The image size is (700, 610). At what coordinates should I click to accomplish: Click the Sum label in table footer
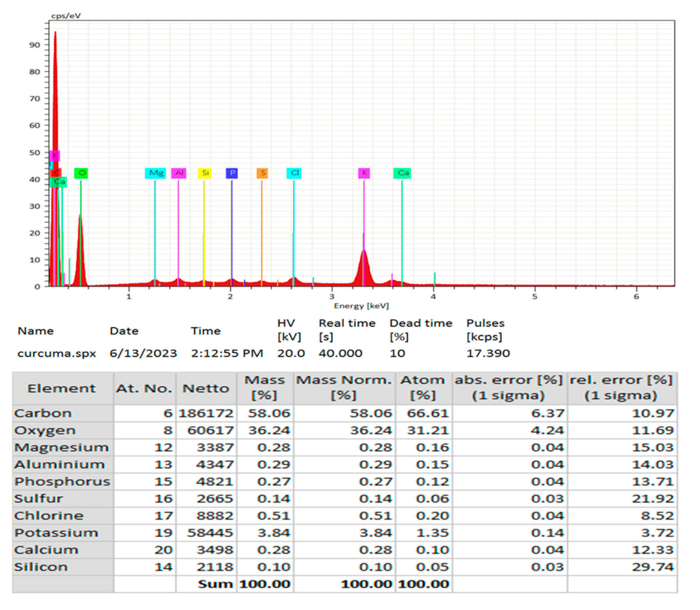(x=215, y=584)
